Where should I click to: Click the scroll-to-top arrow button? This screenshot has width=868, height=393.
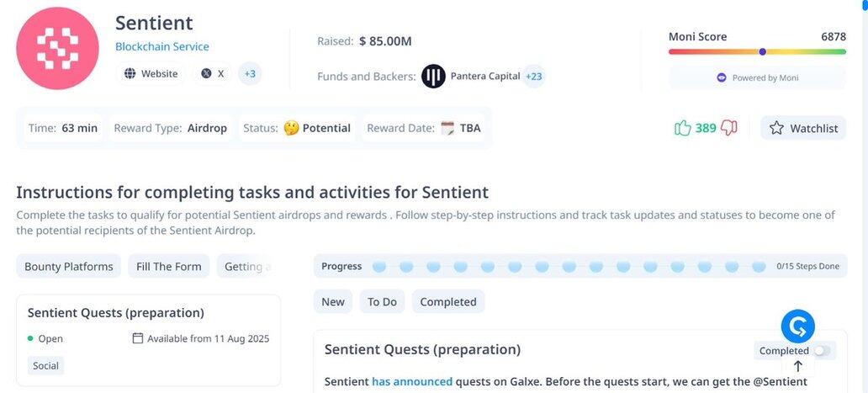(x=798, y=366)
